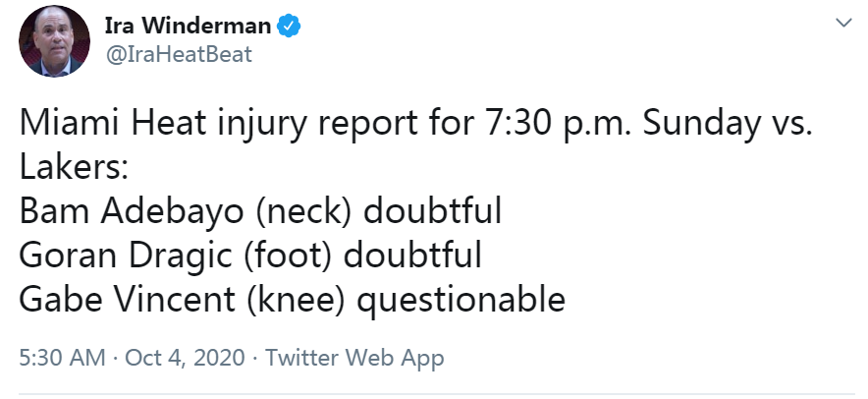
Task: Click doubtful after Goran Dragic (foot)
Action: tap(412, 256)
